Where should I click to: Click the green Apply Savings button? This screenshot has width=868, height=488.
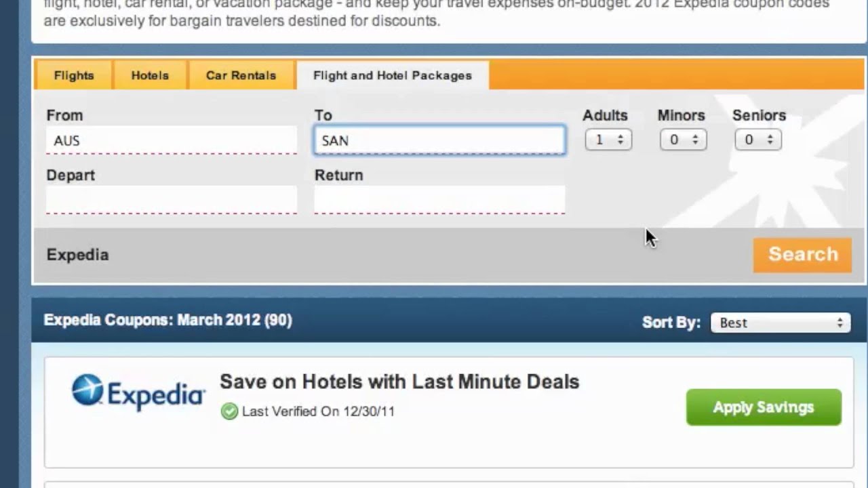(763, 407)
